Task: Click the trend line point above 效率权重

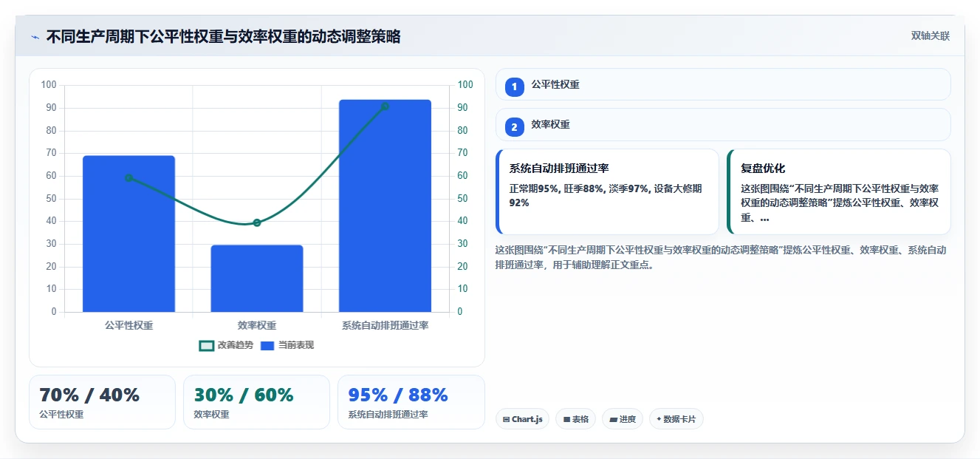Action: click(257, 222)
